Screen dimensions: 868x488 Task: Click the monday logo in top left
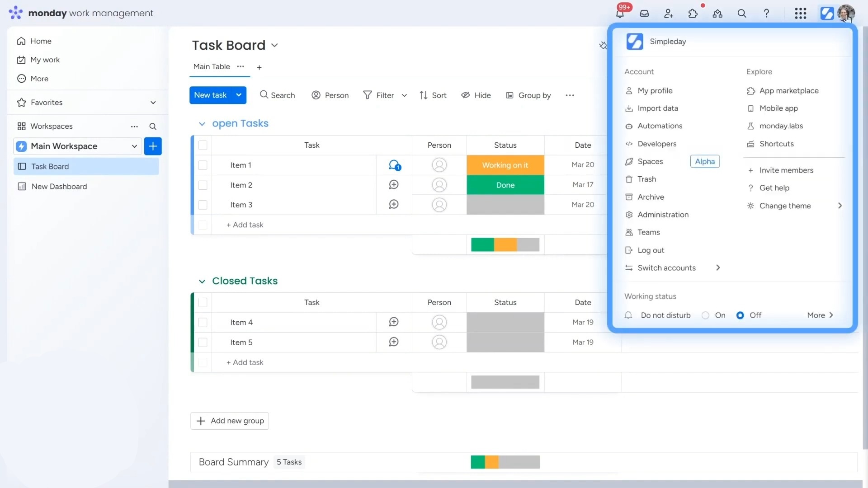click(15, 13)
